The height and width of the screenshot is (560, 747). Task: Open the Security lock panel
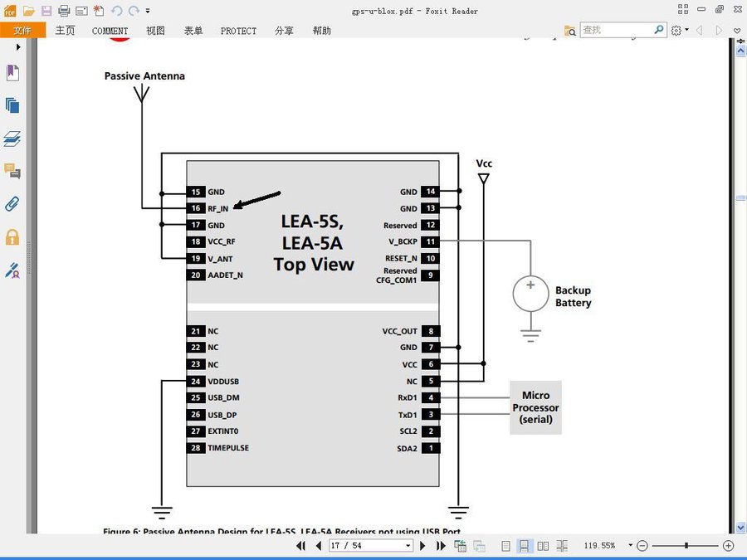(x=12, y=237)
